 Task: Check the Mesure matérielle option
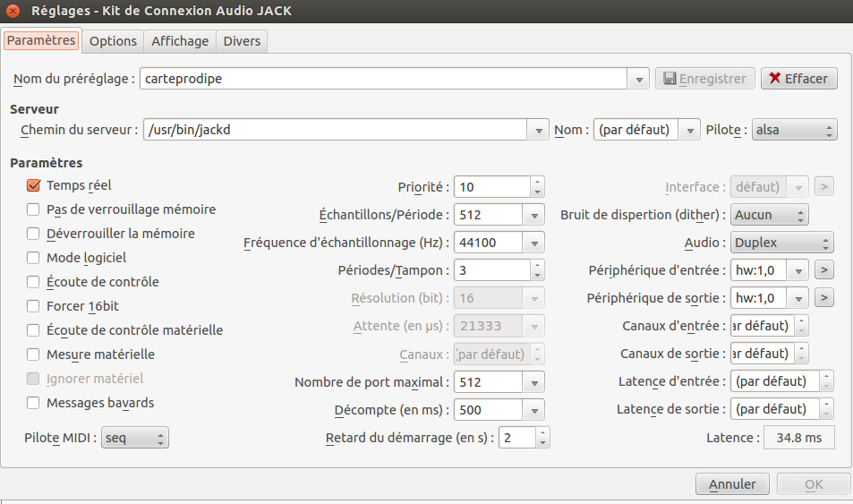tap(33, 355)
